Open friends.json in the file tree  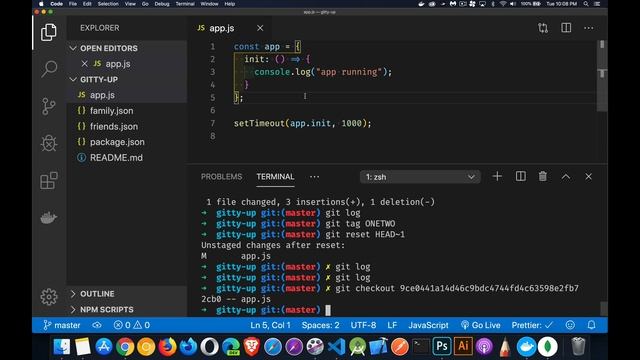pyautogui.click(x=127, y=127)
